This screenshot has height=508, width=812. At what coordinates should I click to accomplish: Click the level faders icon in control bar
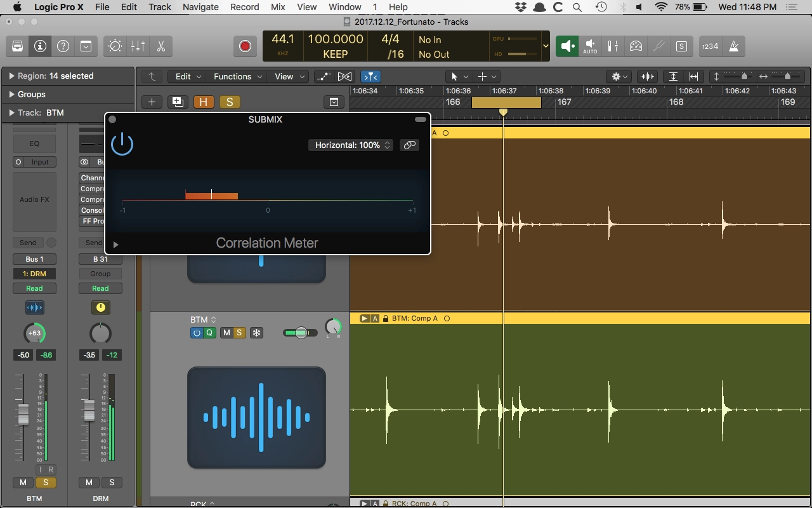613,46
